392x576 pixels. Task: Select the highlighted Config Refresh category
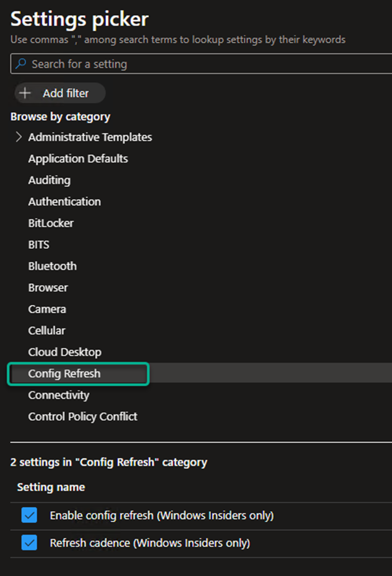coord(64,373)
